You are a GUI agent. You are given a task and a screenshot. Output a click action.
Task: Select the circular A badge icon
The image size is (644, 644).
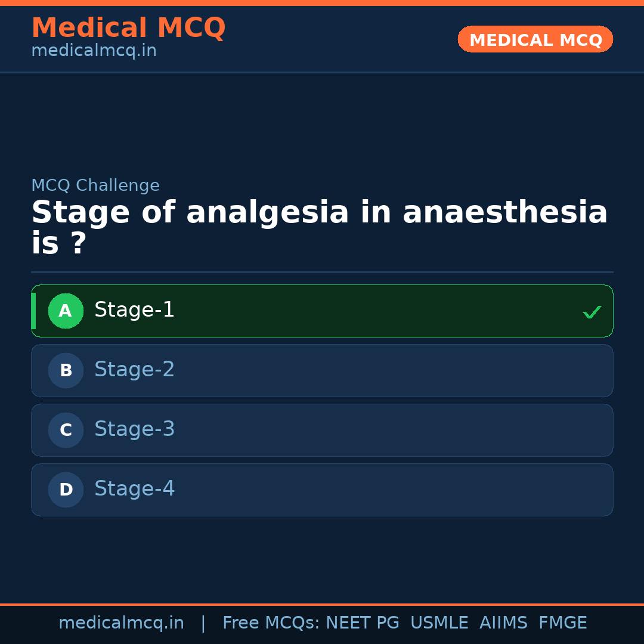(x=66, y=311)
